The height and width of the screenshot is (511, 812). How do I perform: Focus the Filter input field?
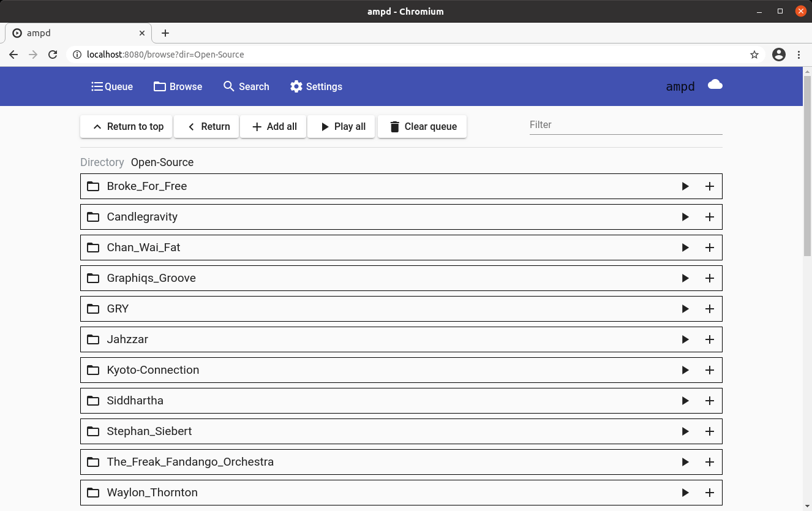click(626, 125)
